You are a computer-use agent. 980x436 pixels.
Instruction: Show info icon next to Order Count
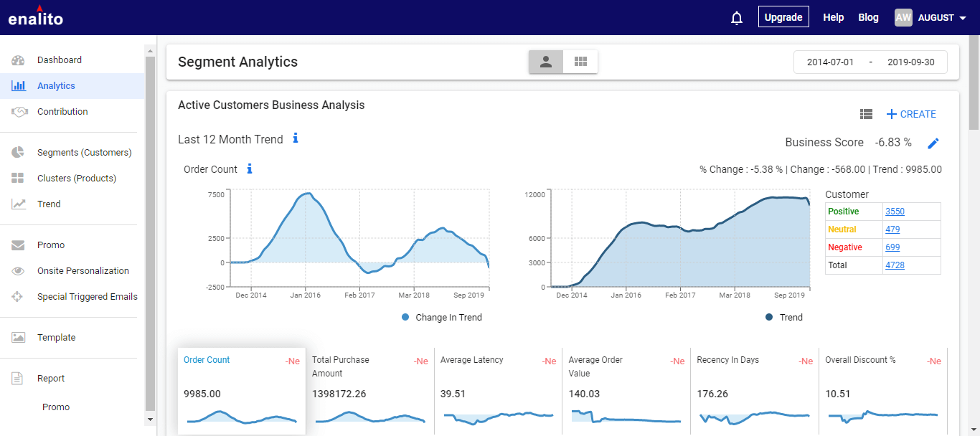pyautogui.click(x=250, y=169)
